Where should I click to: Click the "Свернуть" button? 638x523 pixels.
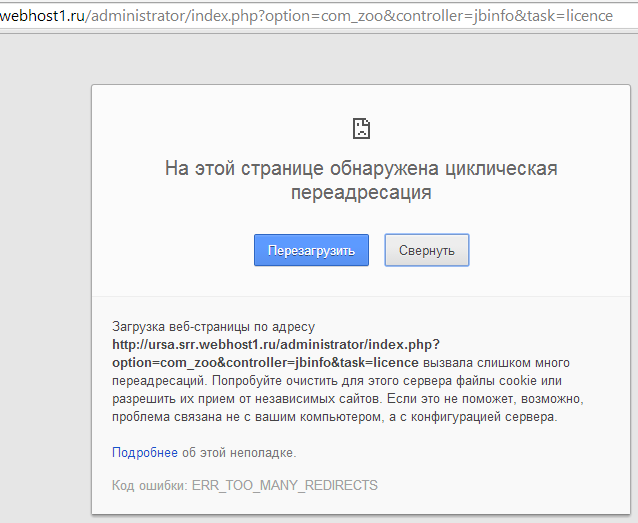tap(426, 250)
